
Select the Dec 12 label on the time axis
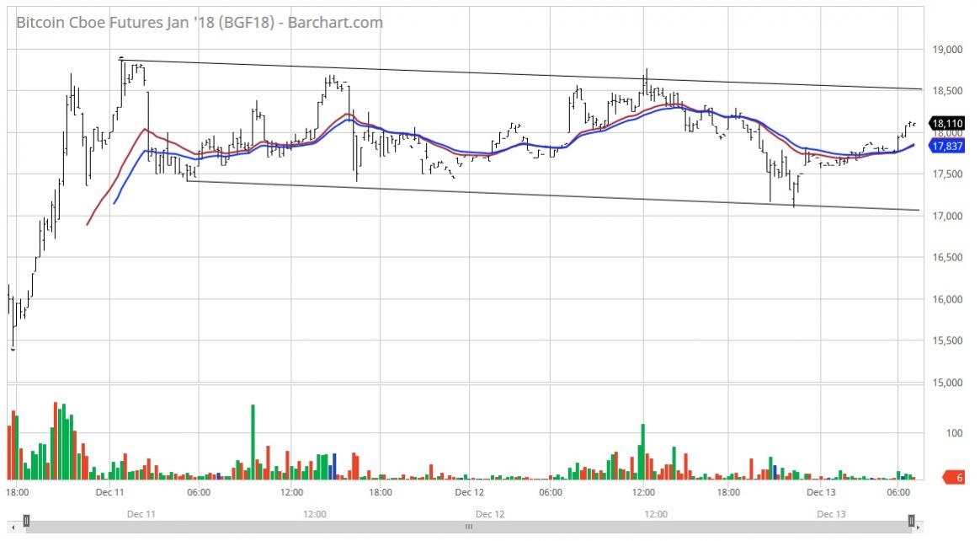(469, 492)
